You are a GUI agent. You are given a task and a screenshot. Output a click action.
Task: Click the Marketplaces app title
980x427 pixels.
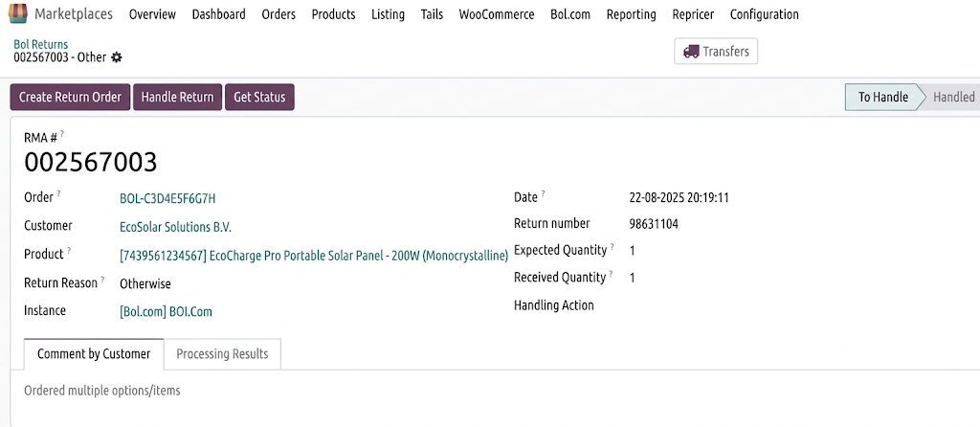[x=74, y=13]
